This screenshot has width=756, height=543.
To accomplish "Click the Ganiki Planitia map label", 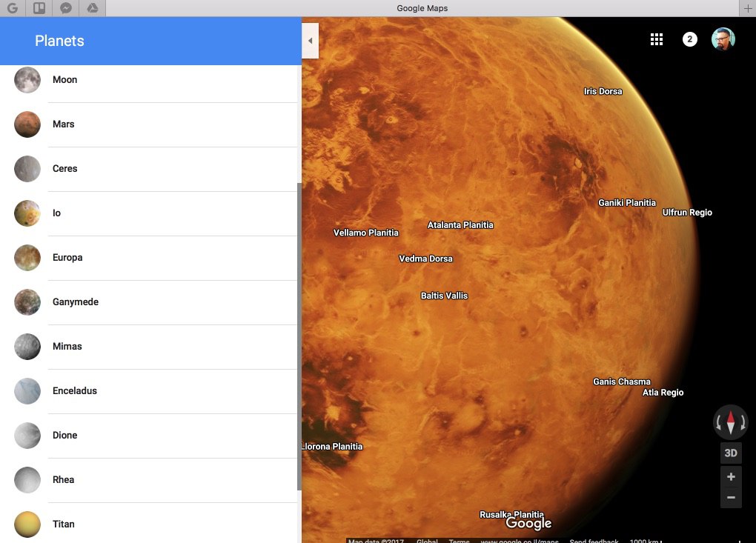I will coord(627,203).
